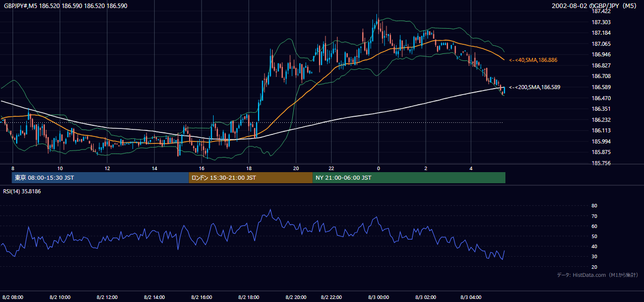Click the 8/2 12:00 date axis label

pos(107,297)
